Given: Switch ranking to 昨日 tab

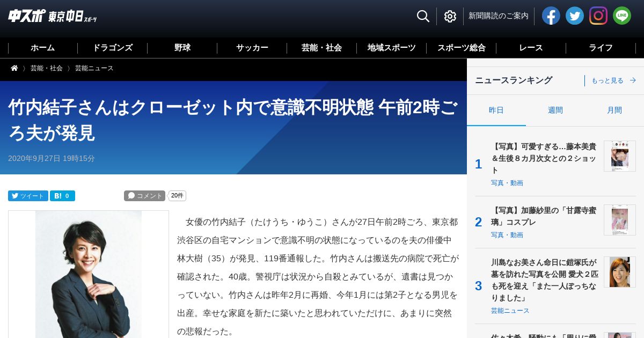Looking at the screenshot, I should (x=496, y=110).
